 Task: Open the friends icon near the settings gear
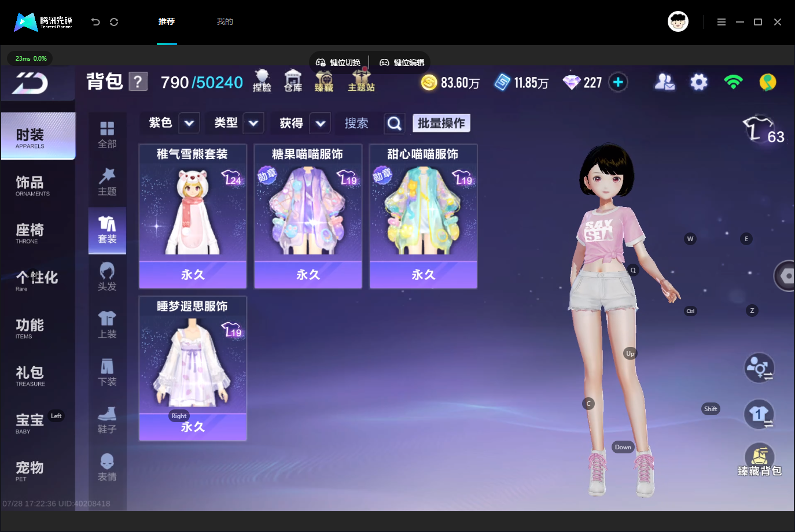(665, 82)
